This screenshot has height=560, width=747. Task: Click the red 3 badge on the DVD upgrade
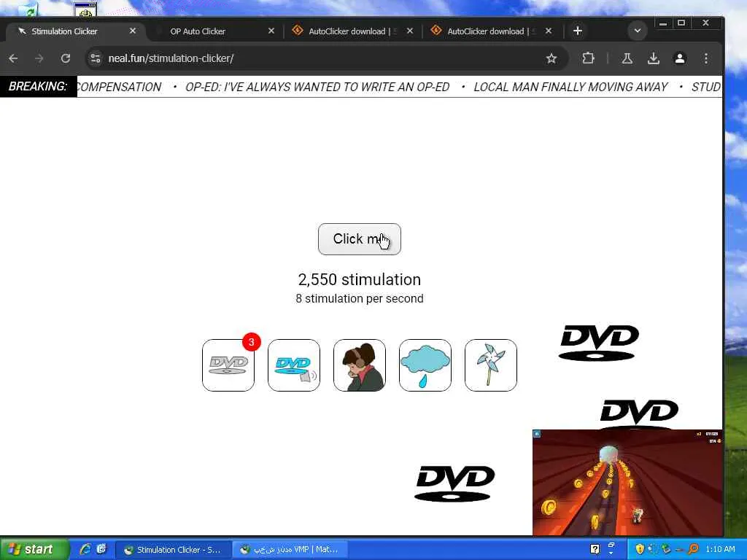pos(252,342)
